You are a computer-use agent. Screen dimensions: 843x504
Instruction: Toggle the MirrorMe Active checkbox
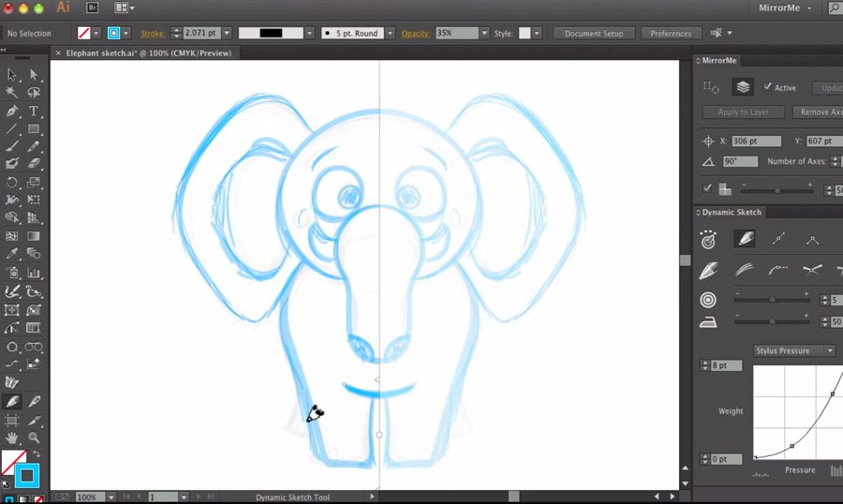[x=768, y=87]
